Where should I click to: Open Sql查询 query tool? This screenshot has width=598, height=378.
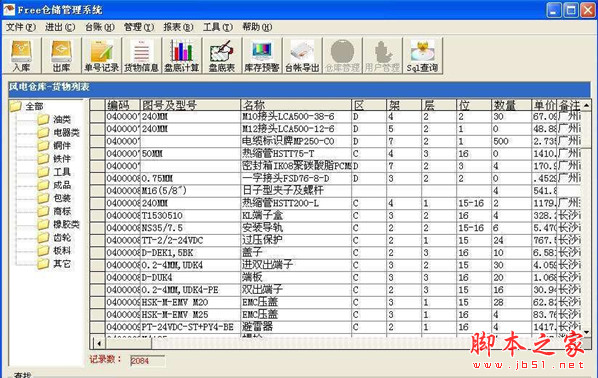tap(422, 56)
